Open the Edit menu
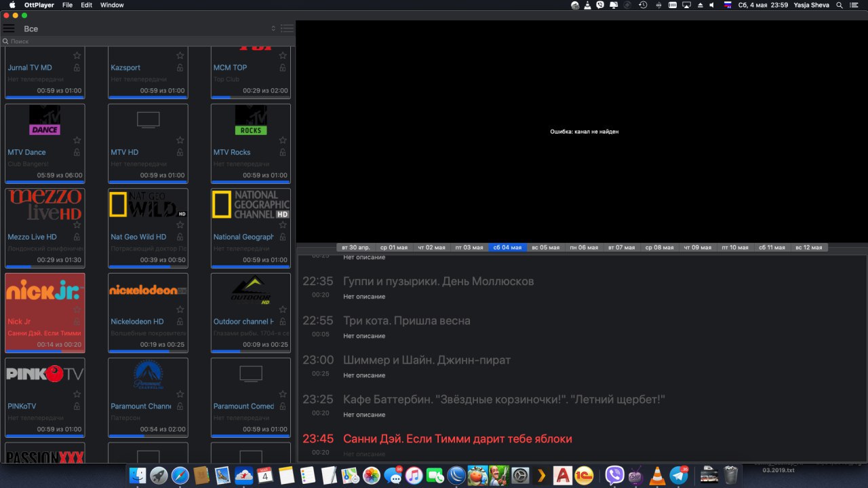The image size is (868, 488). pos(86,5)
